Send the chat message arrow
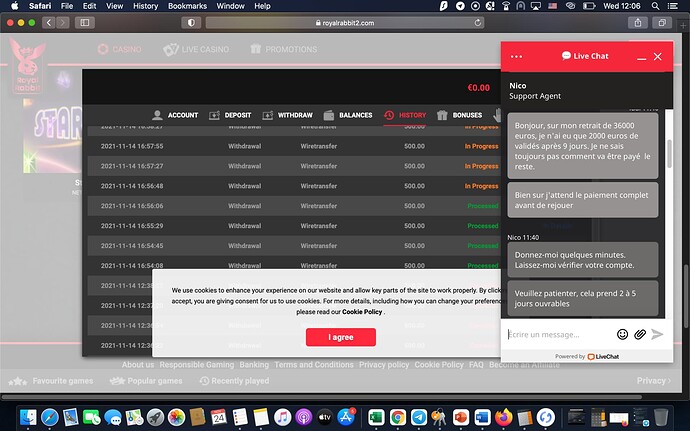Viewport: 690px width, 431px height. pos(657,334)
